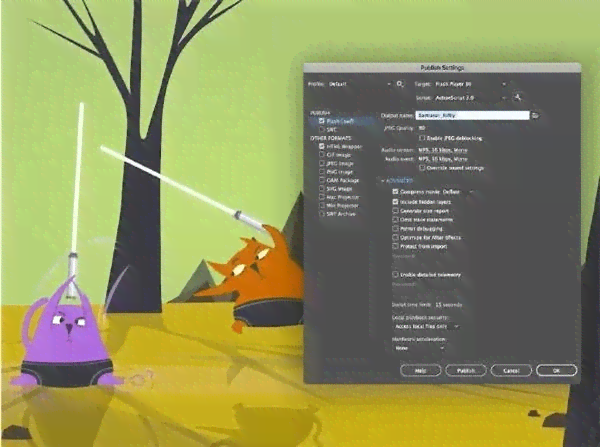Open the profile options gear icon
Image resolution: width=600 pixels, height=447 pixels.
coord(400,84)
